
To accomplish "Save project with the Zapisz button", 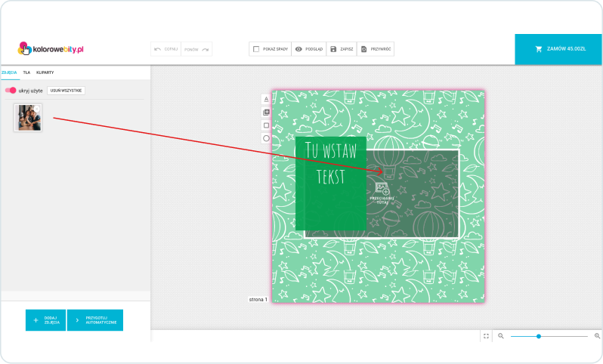I will pos(342,49).
